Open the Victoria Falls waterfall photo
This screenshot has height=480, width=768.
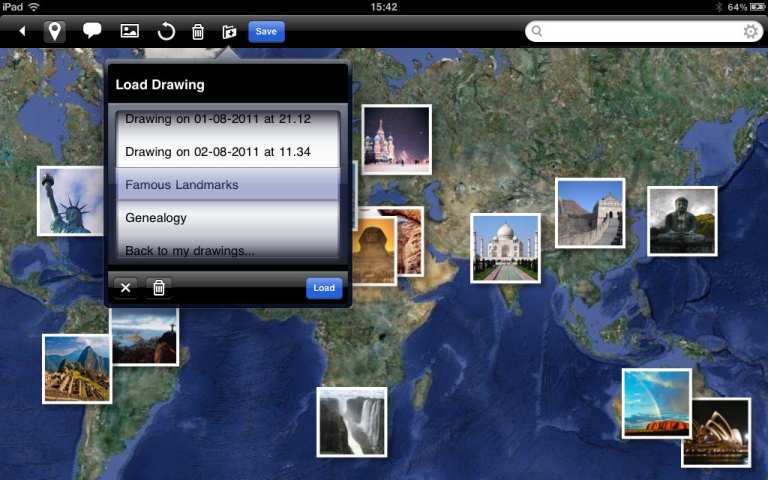point(352,422)
